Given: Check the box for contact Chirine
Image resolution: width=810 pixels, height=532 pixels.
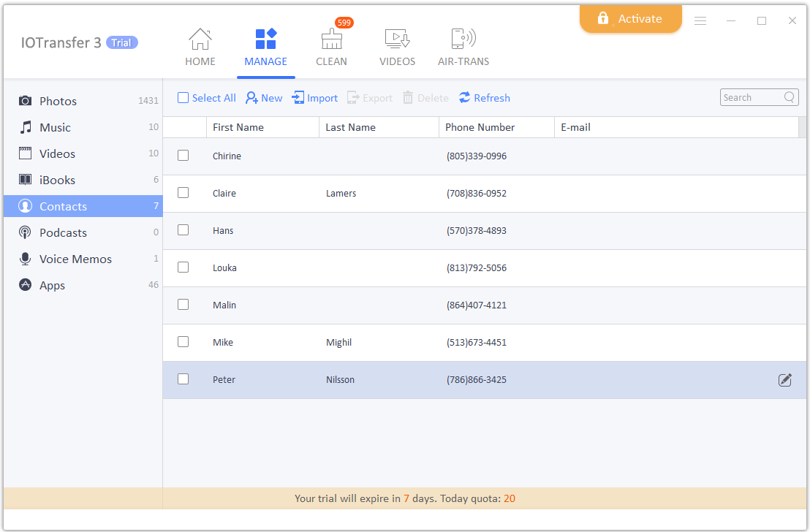Looking at the screenshot, I should coord(183,156).
